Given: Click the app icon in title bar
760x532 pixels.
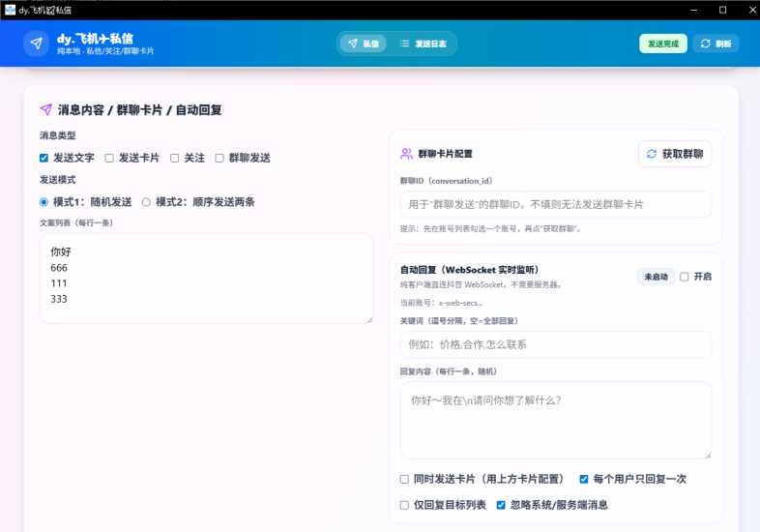Looking at the screenshot, I should tap(10, 10).
